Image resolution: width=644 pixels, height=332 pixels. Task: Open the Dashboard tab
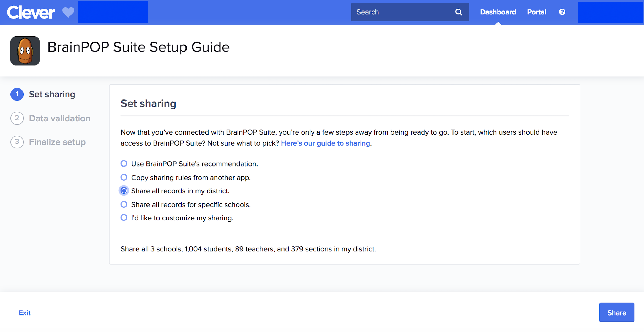point(498,12)
